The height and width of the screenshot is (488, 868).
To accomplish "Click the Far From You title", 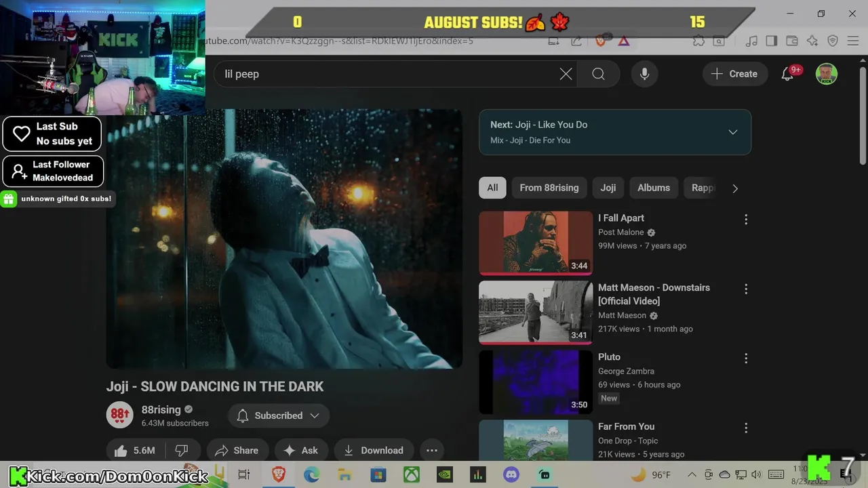I will point(626,426).
